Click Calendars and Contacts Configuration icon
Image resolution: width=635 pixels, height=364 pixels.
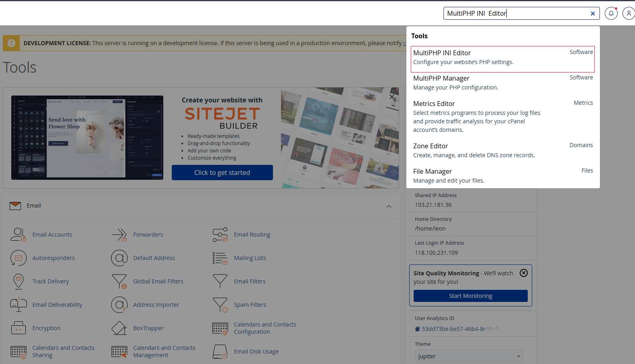coord(220,329)
